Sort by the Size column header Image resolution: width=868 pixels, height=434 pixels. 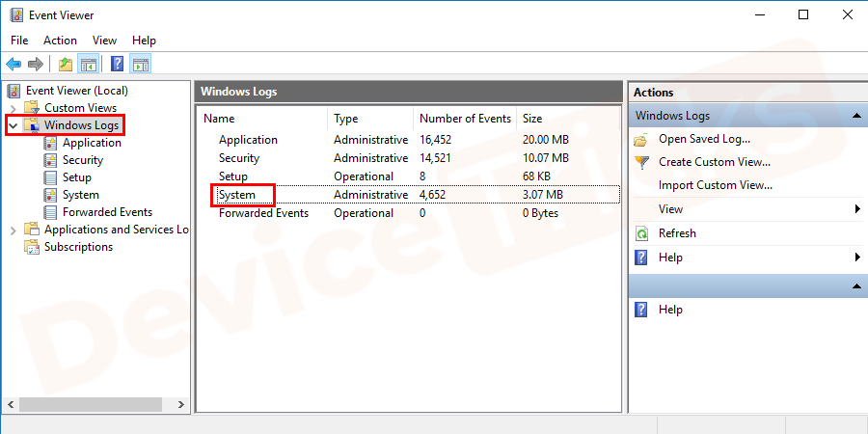coord(567,119)
